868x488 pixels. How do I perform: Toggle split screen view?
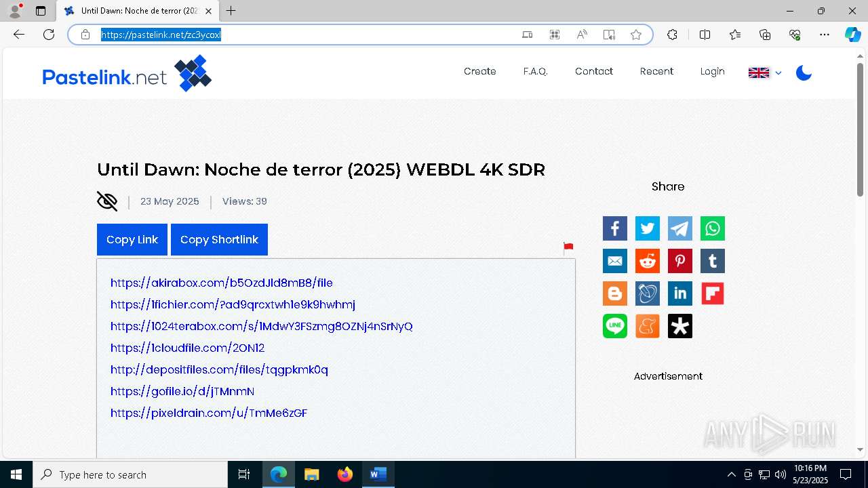705,35
